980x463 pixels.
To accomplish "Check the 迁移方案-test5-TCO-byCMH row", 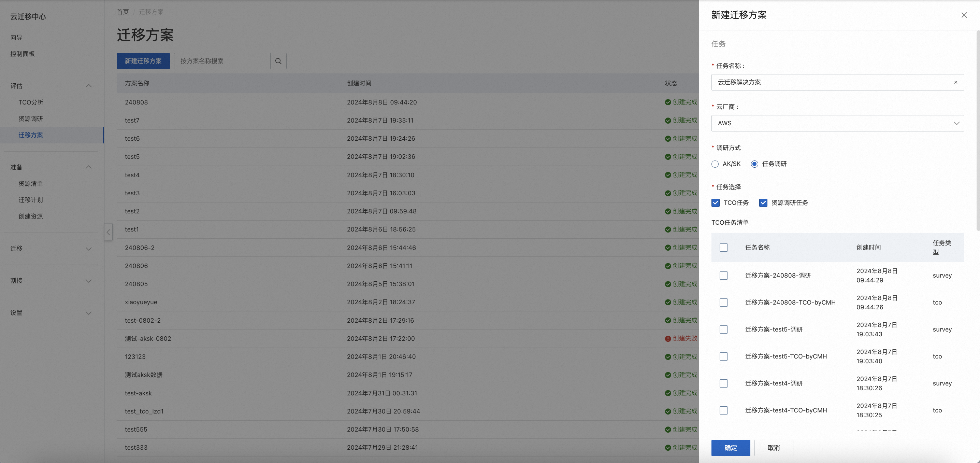I will [x=724, y=356].
